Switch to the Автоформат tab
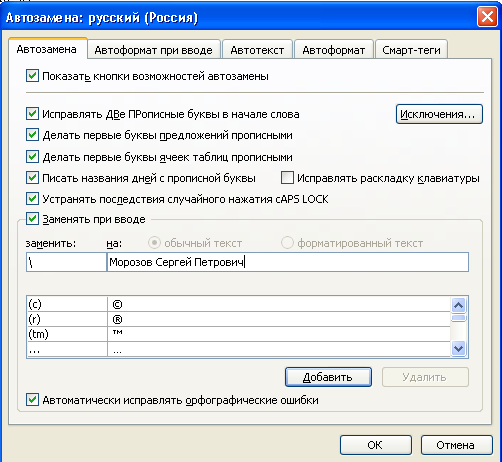The width and height of the screenshot is (502, 462). tap(334, 50)
